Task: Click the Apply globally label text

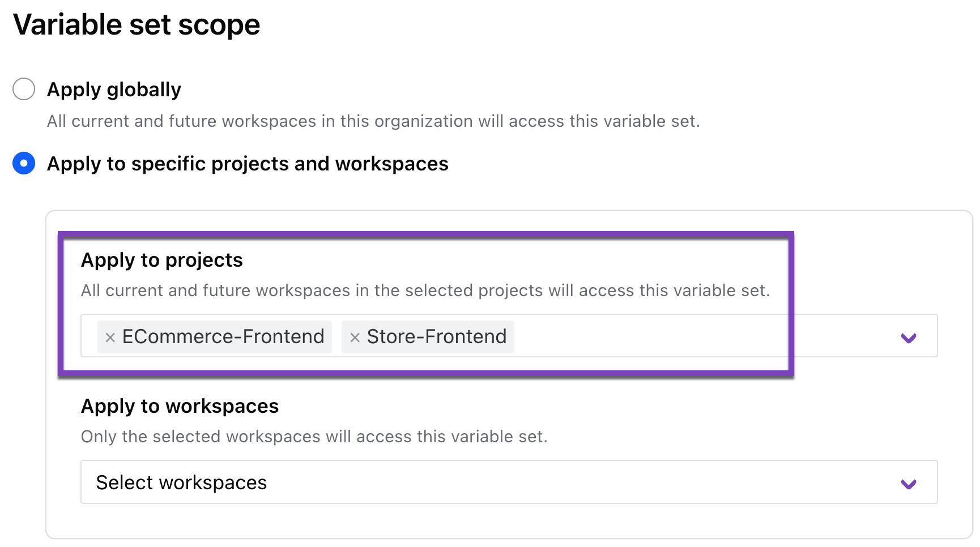Action: coord(114,89)
